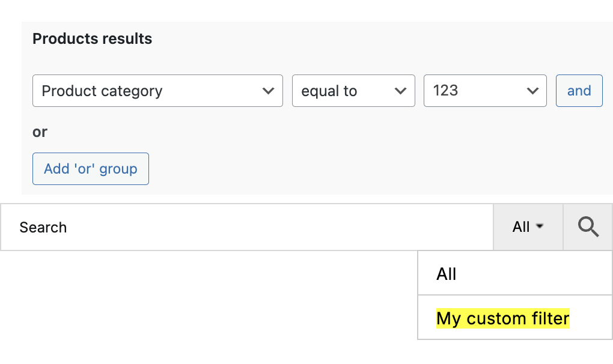
Task: Open the 'equal to' operator dropdown
Action: click(353, 91)
